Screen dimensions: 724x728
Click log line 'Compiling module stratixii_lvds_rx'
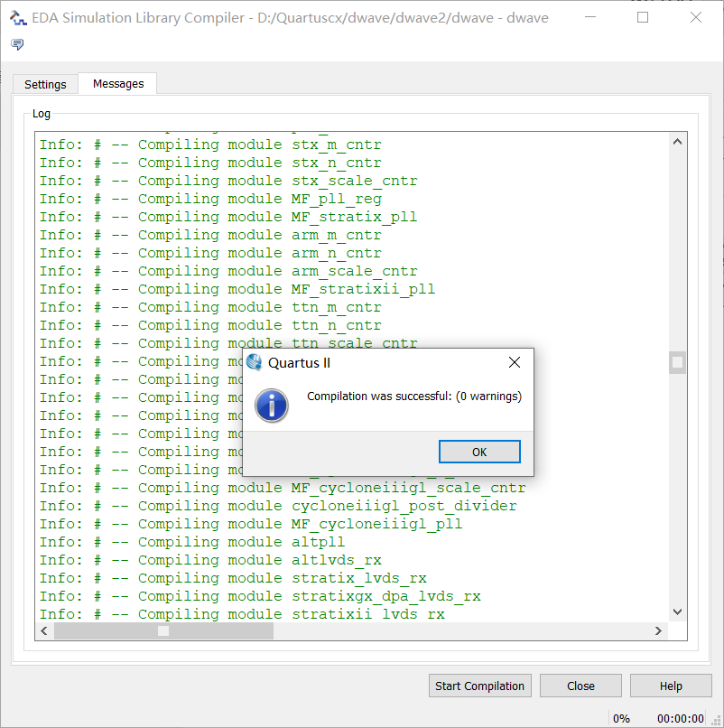[x=242, y=615]
